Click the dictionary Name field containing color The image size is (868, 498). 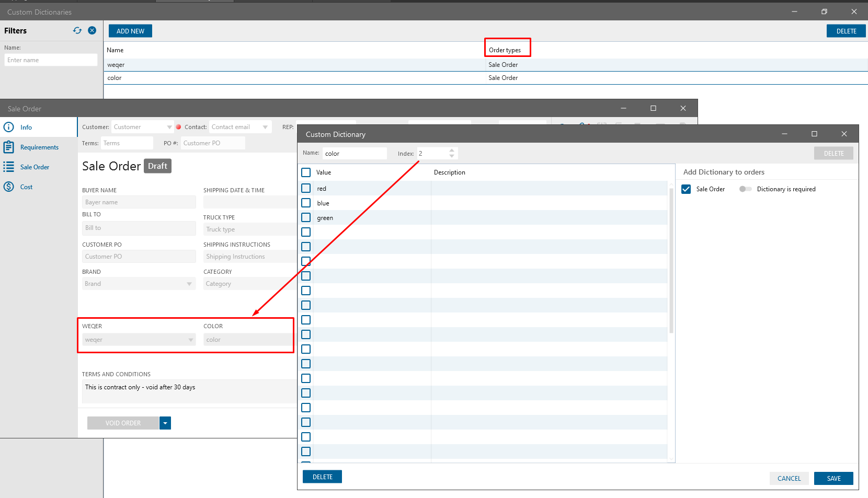pos(355,153)
